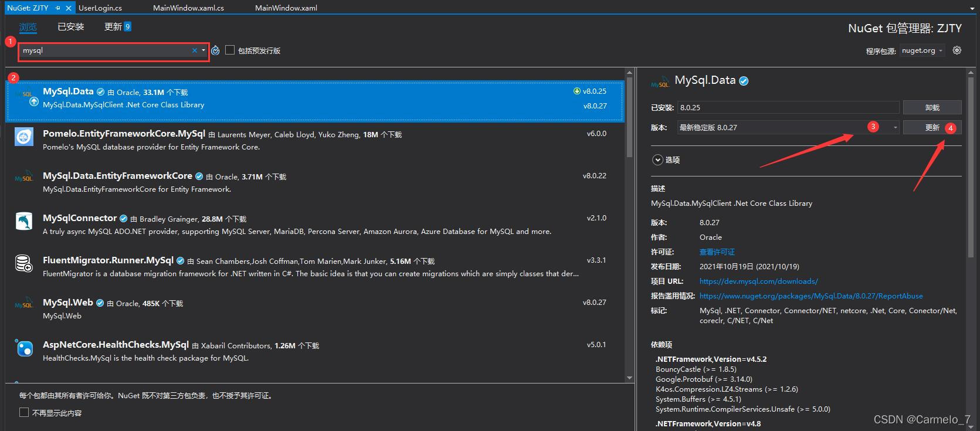Switch to the Installed tab
The width and height of the screenshot is (980, 431).
pyautogui.click(x=71, y=27)
